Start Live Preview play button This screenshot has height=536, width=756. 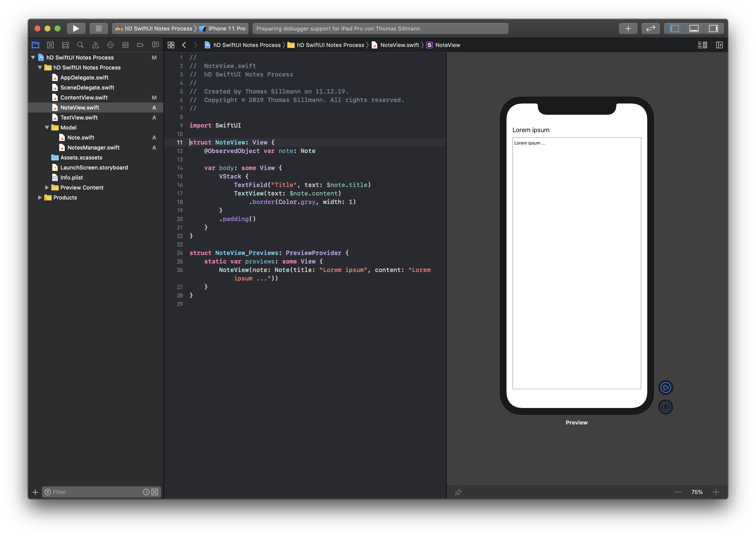(x=665, y=387)
